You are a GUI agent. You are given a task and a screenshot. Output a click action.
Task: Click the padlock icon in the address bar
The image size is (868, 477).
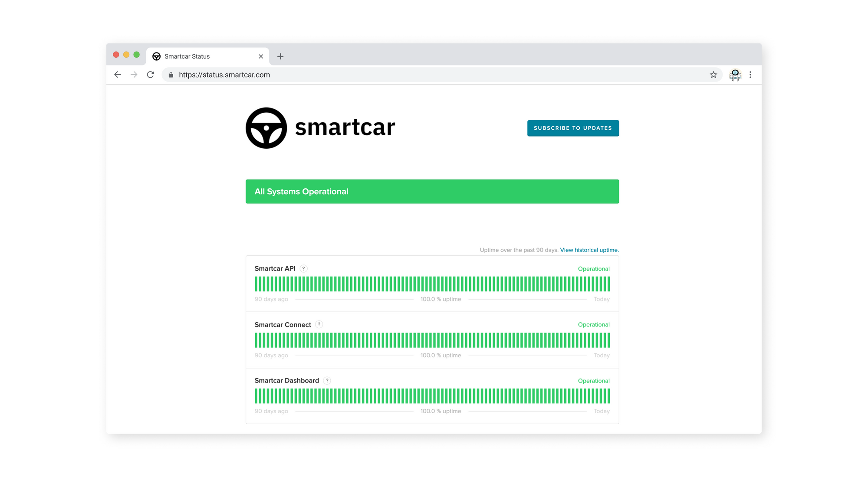(x=171, y=75)
